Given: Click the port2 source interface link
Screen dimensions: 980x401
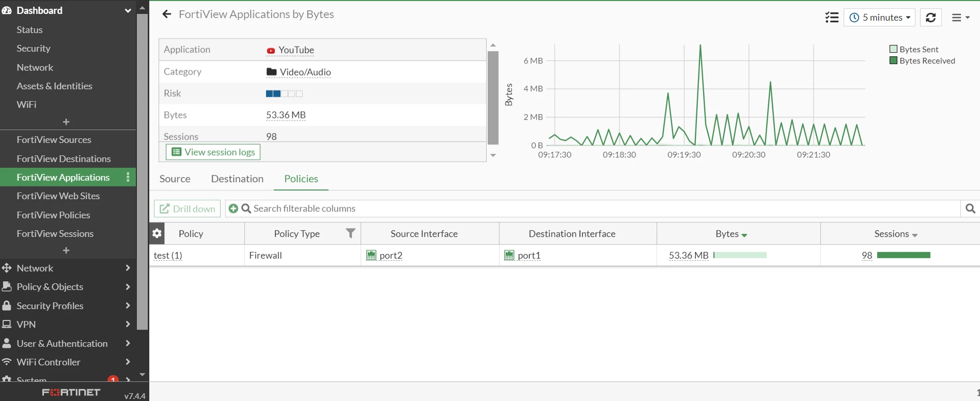Looking at the screenshot, I should [391, 255].
